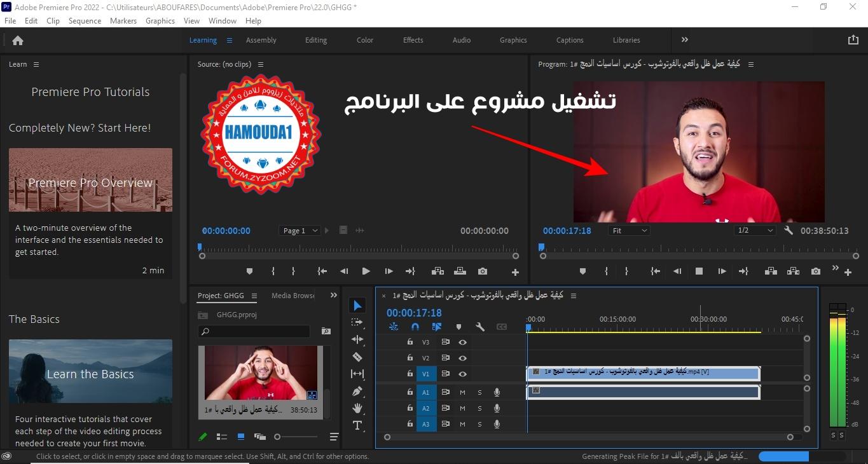Mark Out point in Source Monitor

293,271
